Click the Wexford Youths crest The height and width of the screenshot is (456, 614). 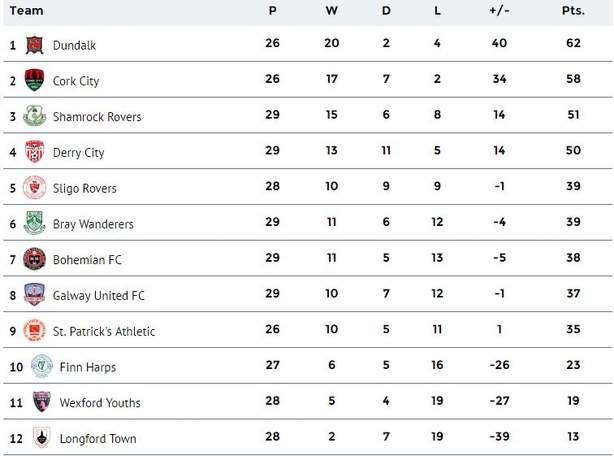[x=42, y=402]
